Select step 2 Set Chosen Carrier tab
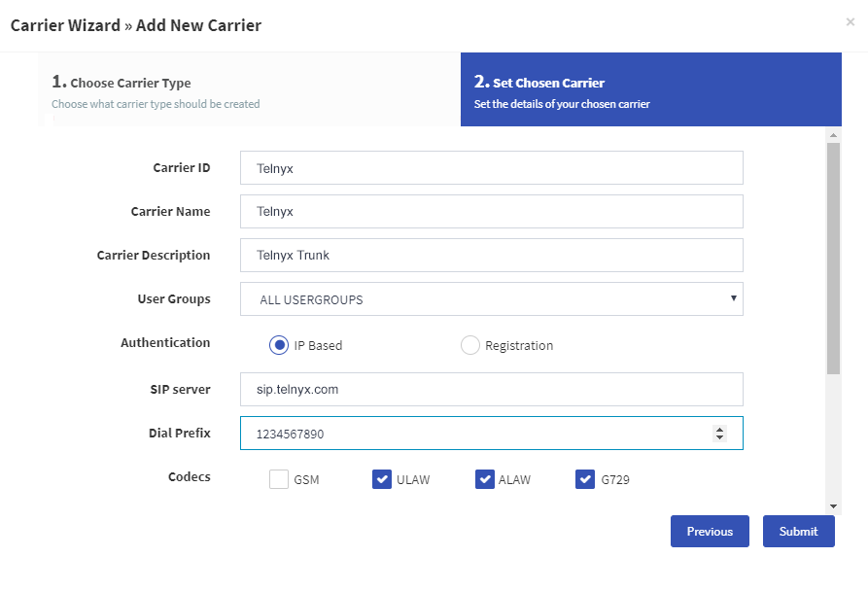This screenshot has height=592, width=868. (651, 89)
